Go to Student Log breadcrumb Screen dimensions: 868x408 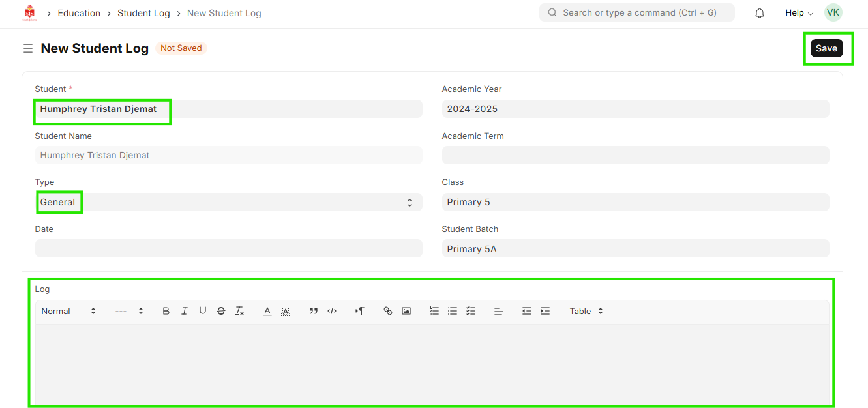[x=143, y=13]
